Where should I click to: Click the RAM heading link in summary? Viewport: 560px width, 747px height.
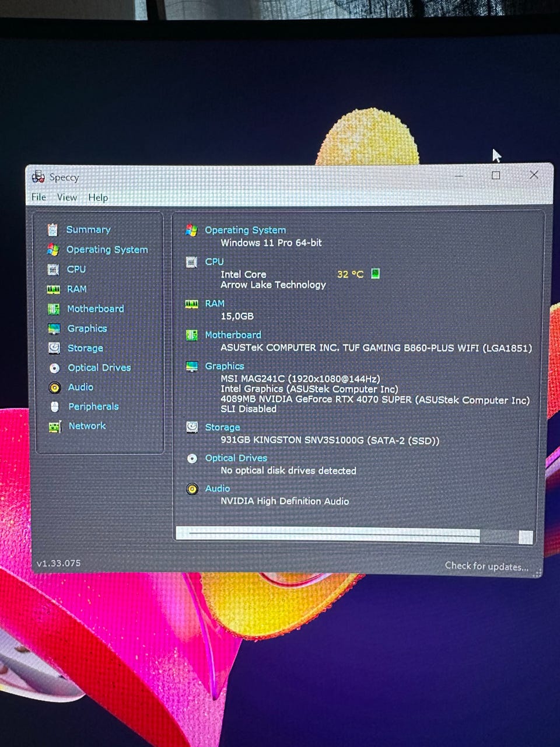click(x=215, y=303)
